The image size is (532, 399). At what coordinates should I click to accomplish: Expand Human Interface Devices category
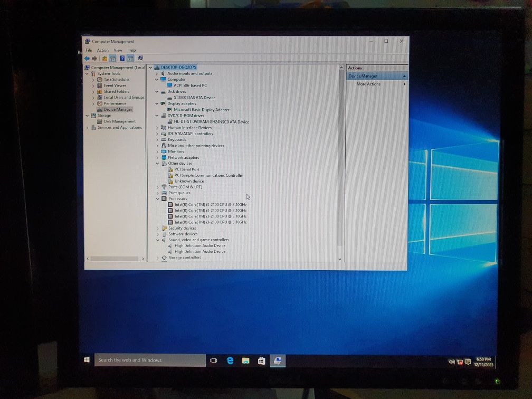(157, 128)
